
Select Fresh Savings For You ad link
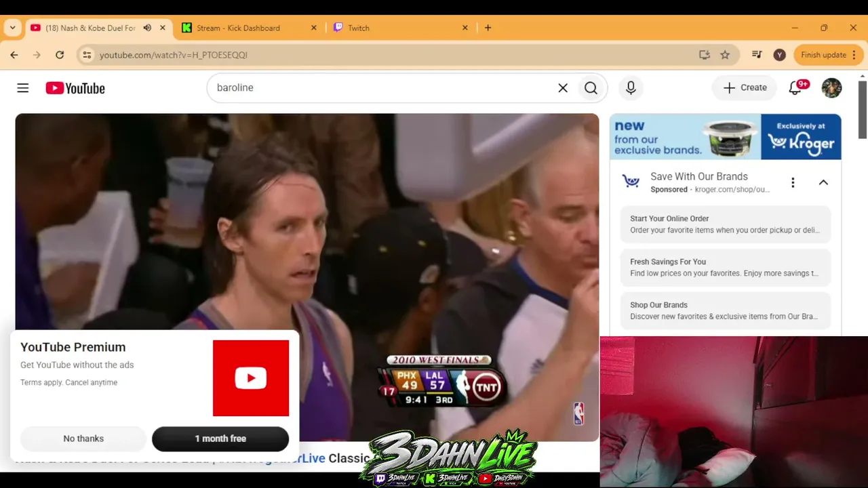[x=726, y=268]
